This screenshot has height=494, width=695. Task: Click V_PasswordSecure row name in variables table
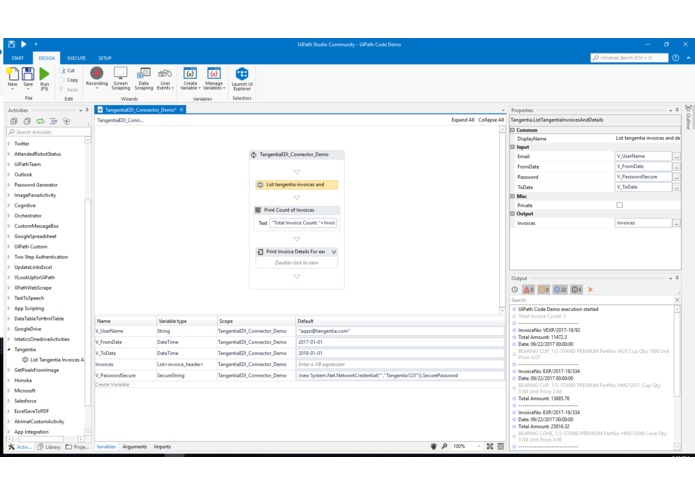click(x=115, y=375)
